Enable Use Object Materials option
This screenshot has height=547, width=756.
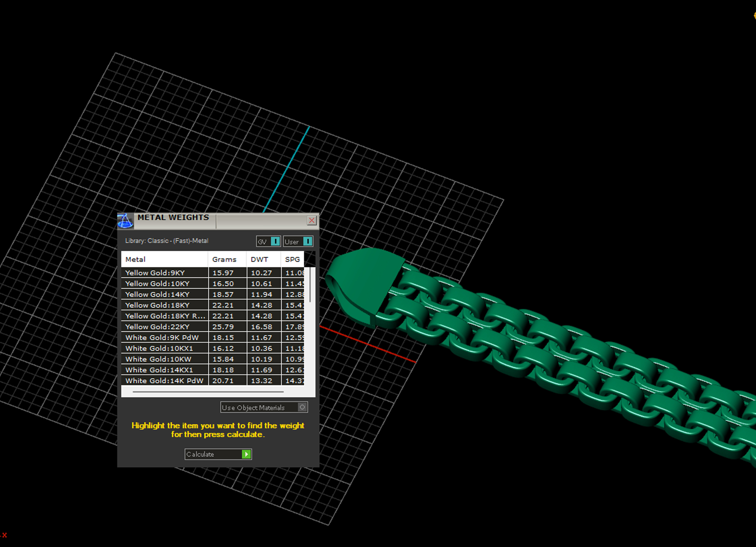[x=264, y=407]
